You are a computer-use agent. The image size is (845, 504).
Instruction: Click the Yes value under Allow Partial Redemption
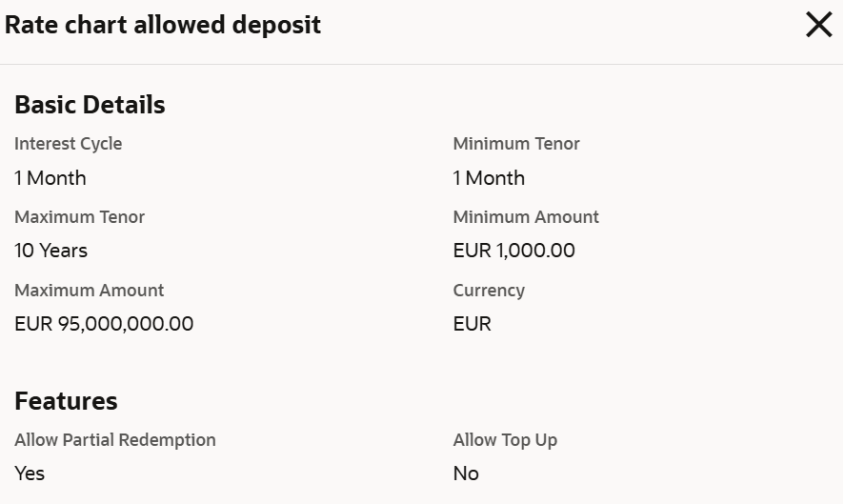click(30, 474)
